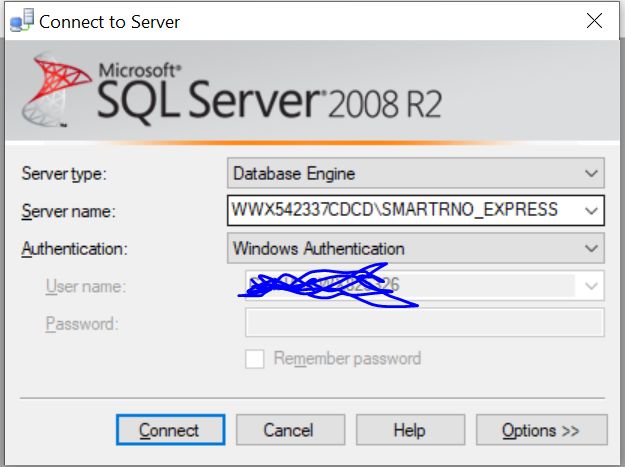The height and width of the screenshot is (467, 625).
Task: Click the Connect to Server title icon
Action: click(x=22, y=21)
